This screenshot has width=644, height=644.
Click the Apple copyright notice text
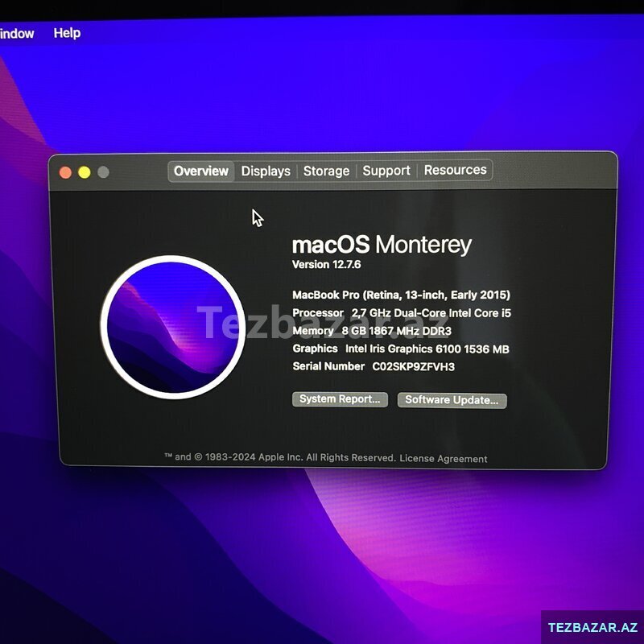pyautogui.click(x=280, y=457)
